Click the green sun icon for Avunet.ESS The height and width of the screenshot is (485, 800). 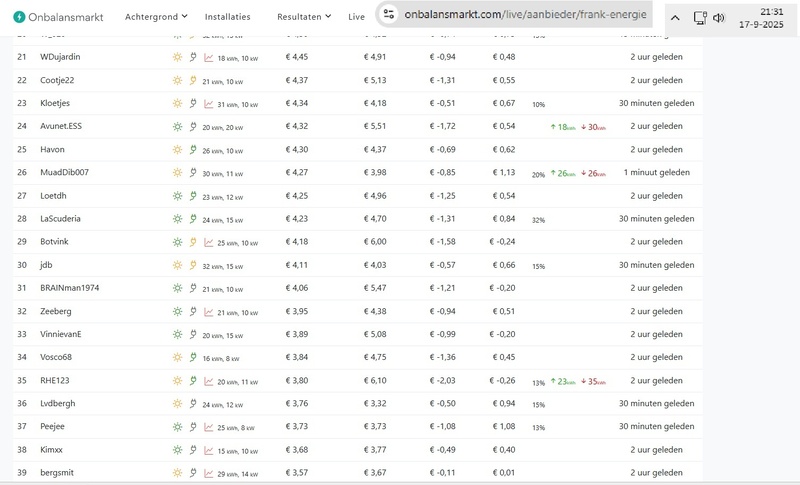(177, 127)
